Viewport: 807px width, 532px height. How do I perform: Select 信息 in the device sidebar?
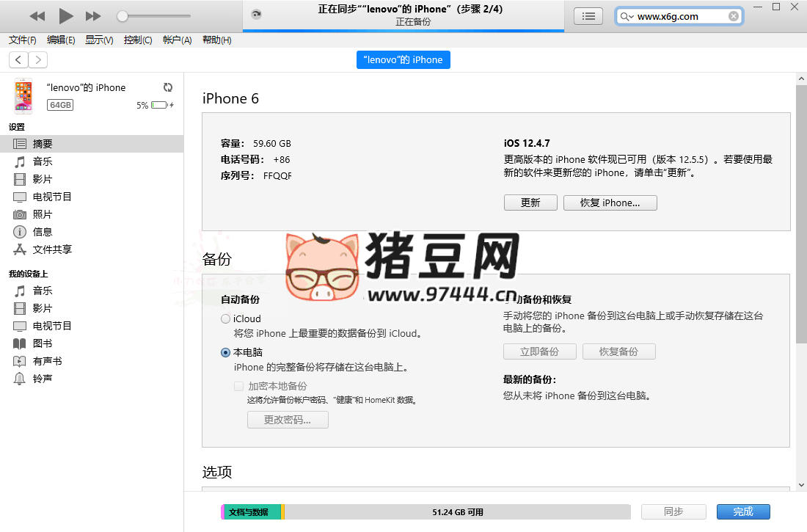coord(43,231)
